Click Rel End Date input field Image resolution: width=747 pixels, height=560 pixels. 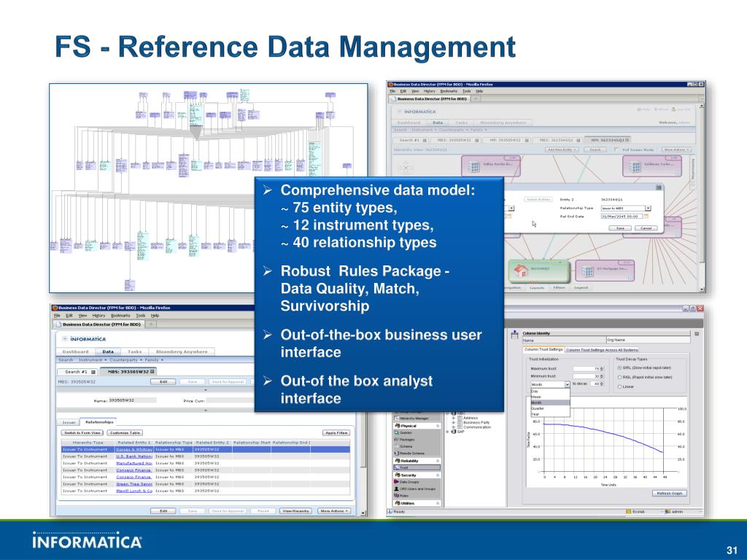click(622, 216)
